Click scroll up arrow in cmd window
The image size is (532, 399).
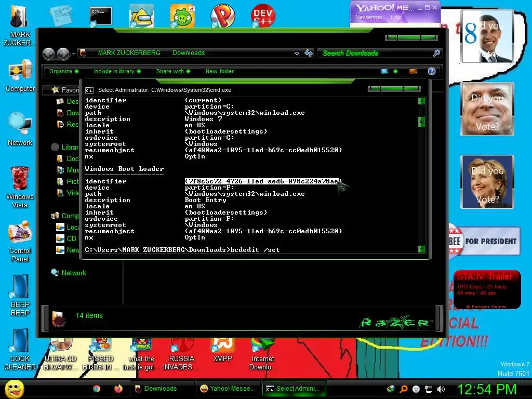click(x=421, y=101)
